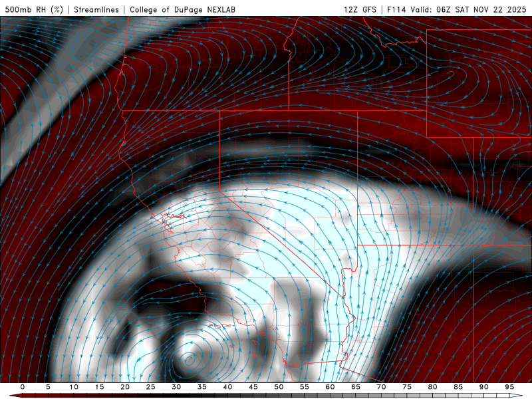Click the 60 value on the color scale
Screen dimensions: 532x399
point(330,387)
